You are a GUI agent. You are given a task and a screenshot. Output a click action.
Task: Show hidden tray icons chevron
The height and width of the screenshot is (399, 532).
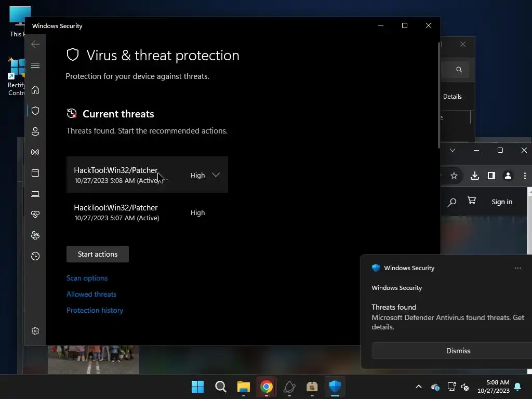click(x=419, y=387)
